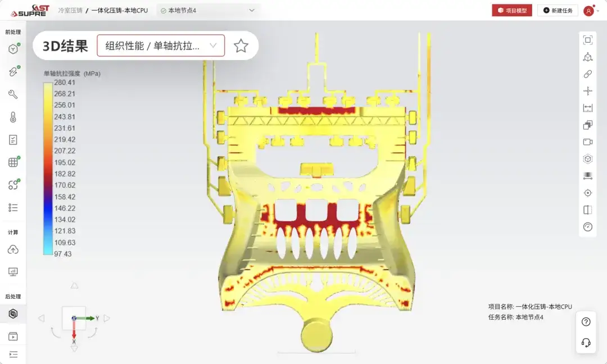Toggle the center axis cross icon

(x=588, y=91)
